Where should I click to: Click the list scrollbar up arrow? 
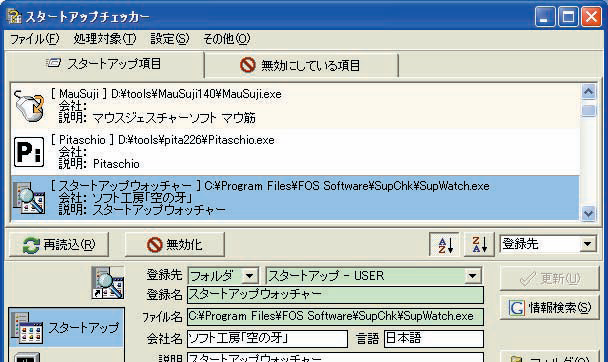[x=589, y=91]
